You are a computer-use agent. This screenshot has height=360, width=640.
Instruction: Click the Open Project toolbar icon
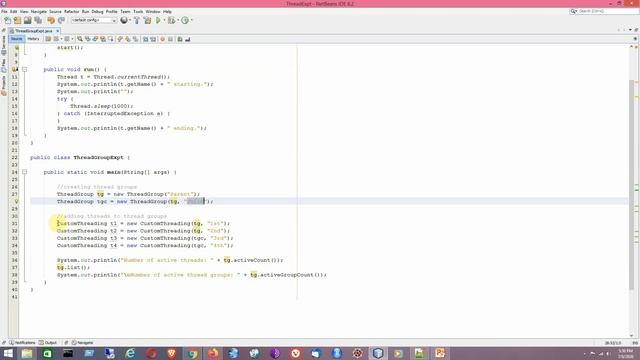27,20
